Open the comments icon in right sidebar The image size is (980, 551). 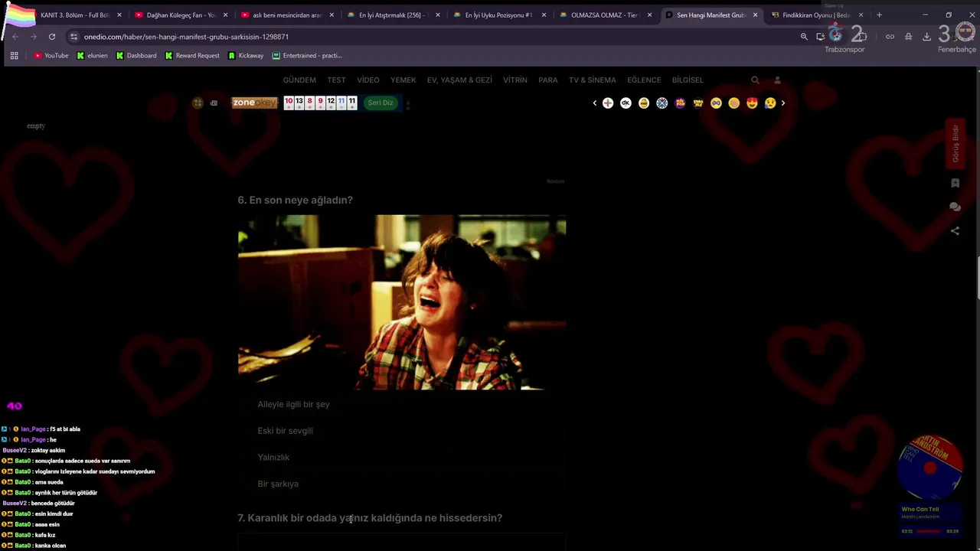pos(955,207)
